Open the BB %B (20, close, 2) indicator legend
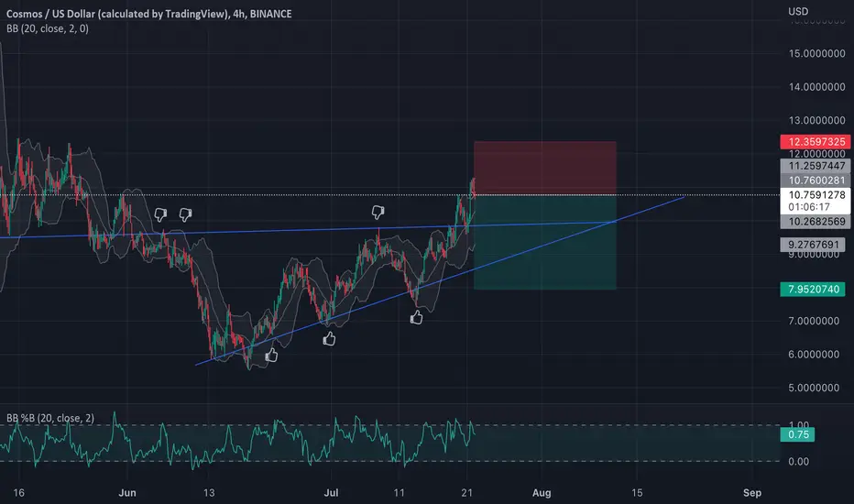 click(x=50, y=418)
